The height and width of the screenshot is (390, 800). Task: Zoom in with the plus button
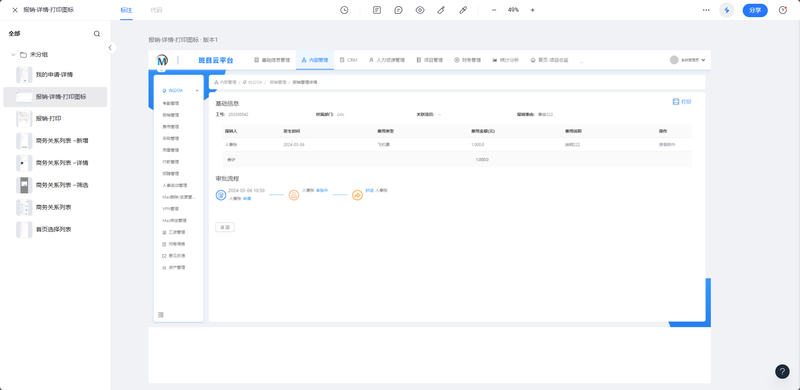(x=533, y=10)
